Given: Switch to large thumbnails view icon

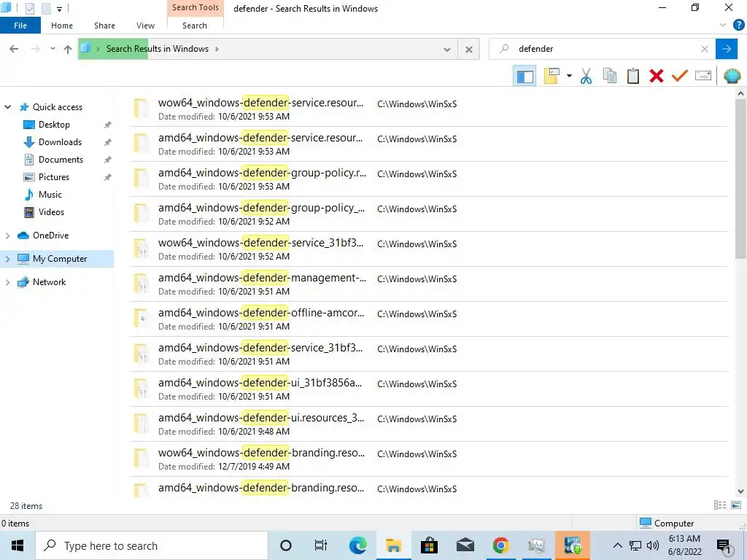Looking at the screenshot, I should [736, 505].
